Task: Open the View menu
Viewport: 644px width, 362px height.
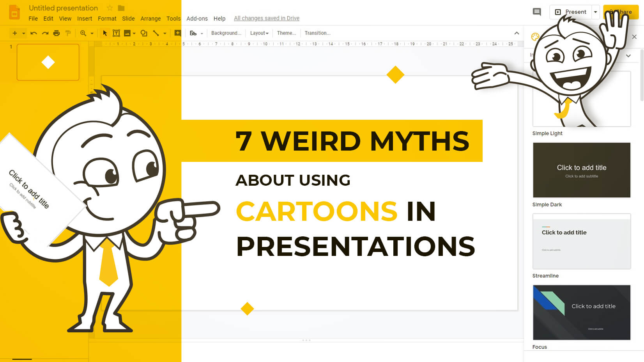Action: coord(65,18)
